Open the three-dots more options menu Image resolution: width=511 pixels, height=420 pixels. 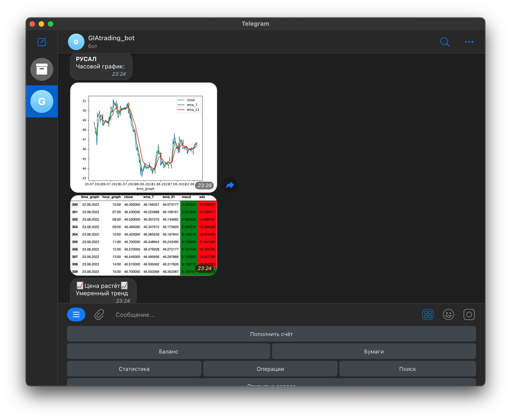[469, 42]
